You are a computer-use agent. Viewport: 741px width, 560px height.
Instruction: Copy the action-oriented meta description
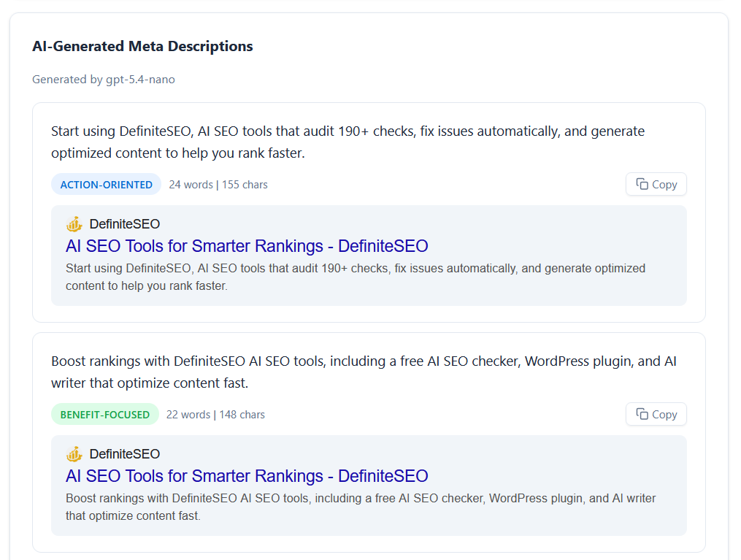(656, 184)
